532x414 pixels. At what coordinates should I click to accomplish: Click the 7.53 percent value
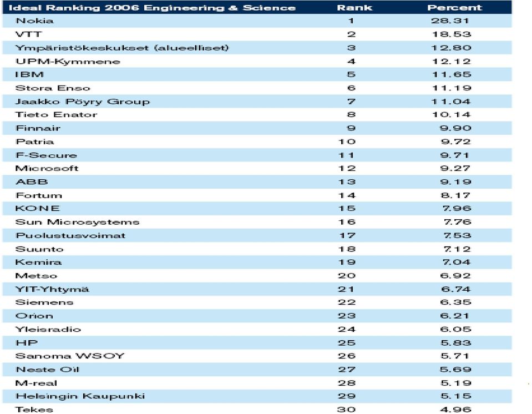pyautogui.click(x=457, y=235)
